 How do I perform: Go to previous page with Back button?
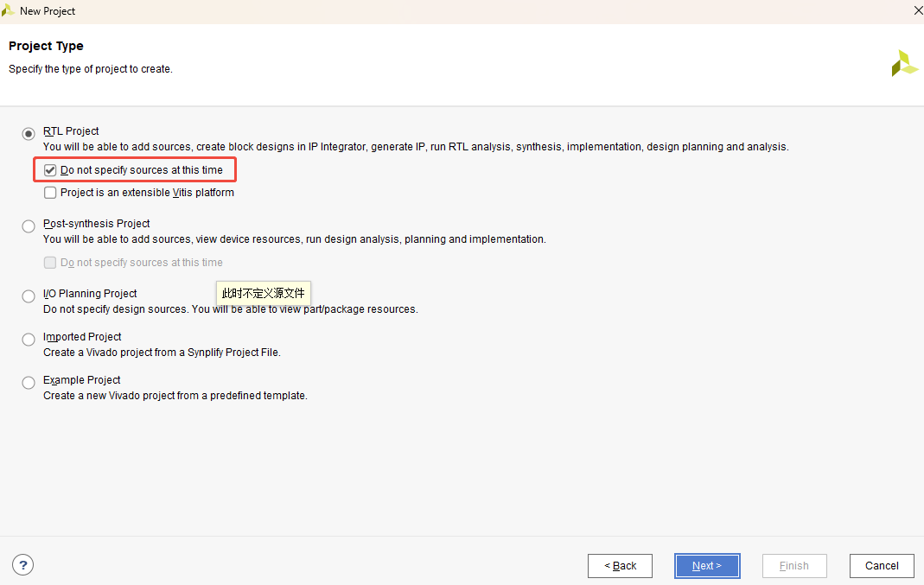tap(620, 566)
